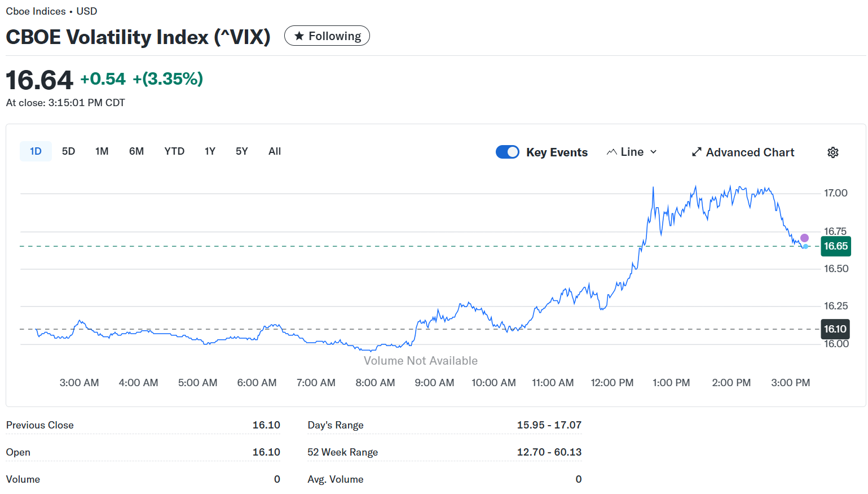Select the 1D range tab
868x494 pixels.
36,151
